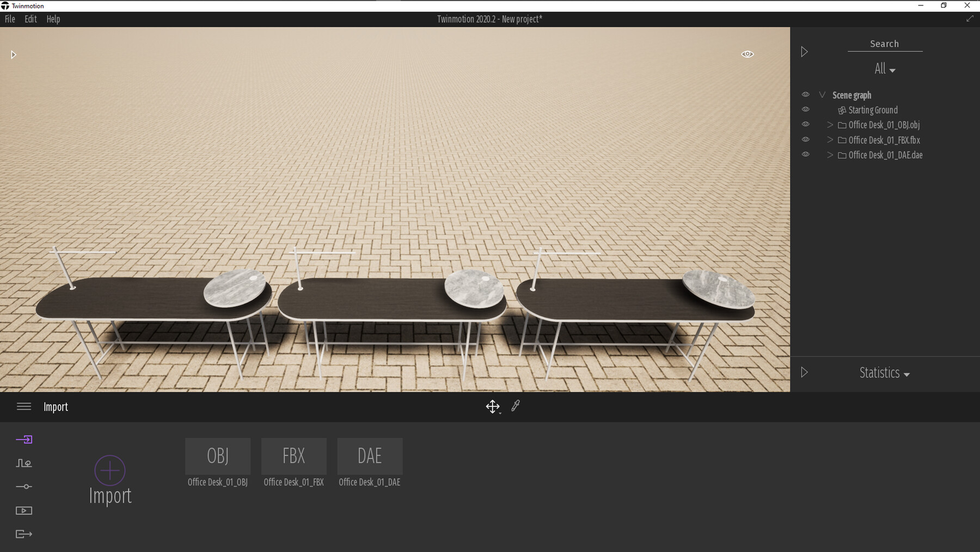The height and width of the screenshot is (552, 980).
Task: Toggle visibility of Office Desk_01_OBJ.obj
Action: [x=806, y=124]
